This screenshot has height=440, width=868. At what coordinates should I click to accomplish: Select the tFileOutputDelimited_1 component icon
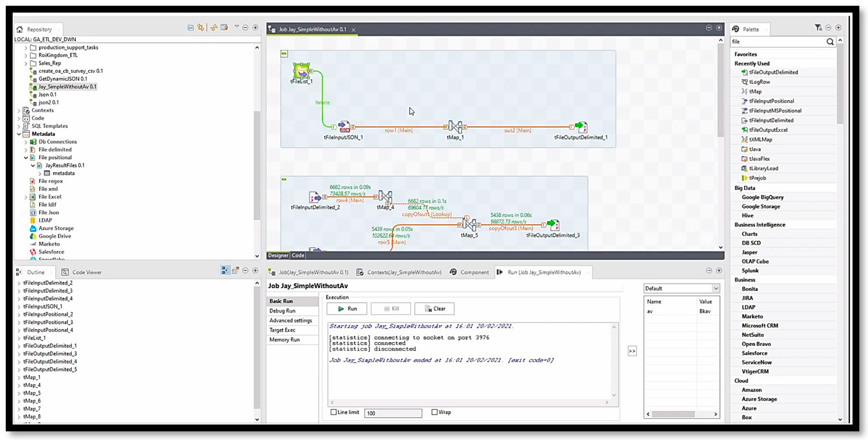(x=581, y=127)
